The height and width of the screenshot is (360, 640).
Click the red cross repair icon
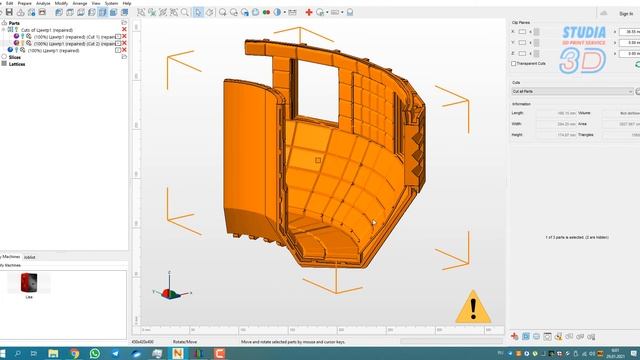click(x=309, y=12)
